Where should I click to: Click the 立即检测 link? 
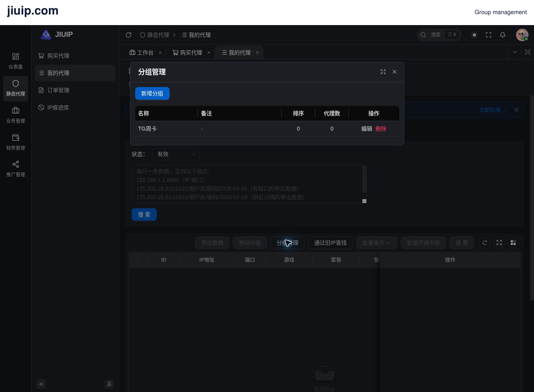pos(492,110)
